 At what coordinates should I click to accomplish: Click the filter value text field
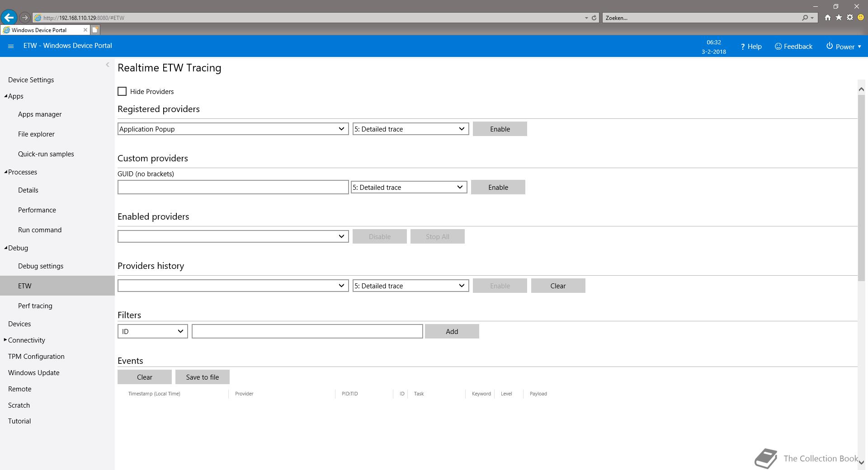pos(307,331)
